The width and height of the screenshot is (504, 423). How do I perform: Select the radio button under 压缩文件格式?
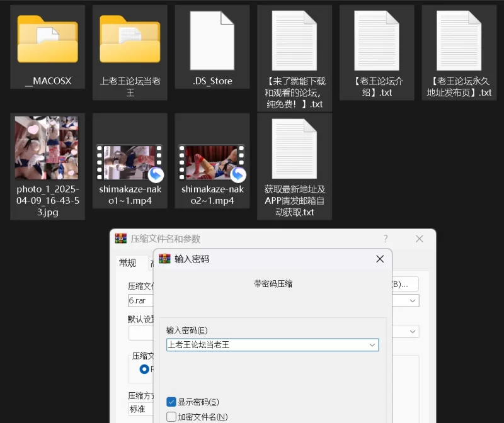(x=144, y=369)
